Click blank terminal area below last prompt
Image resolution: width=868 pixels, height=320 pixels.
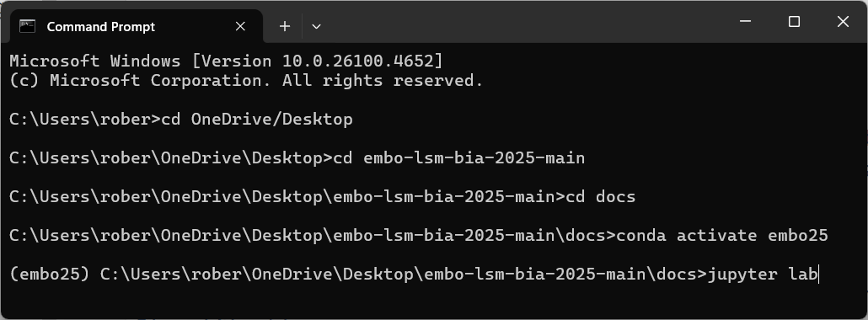click(x=431, y=301)
